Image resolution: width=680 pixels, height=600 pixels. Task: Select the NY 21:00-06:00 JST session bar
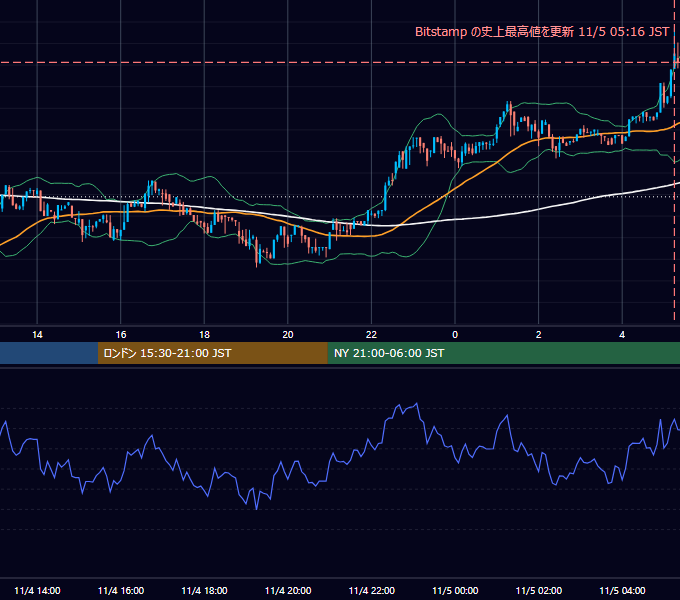[x=503, y=353]
